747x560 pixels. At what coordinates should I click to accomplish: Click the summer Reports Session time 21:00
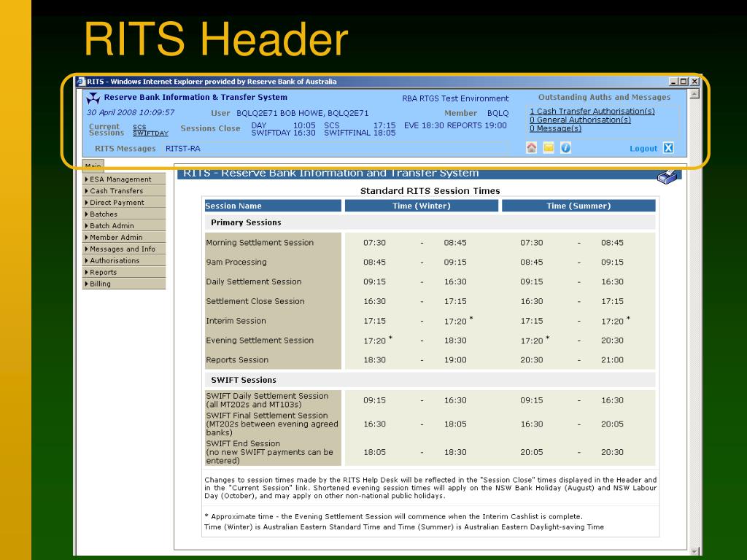612,360
